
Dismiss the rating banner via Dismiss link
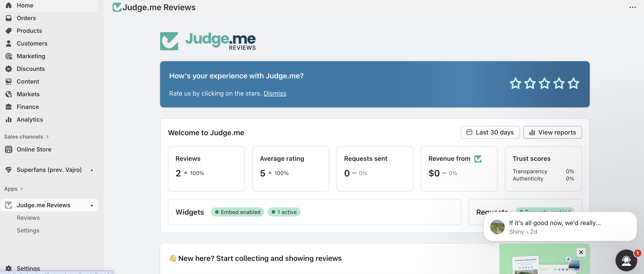coord(275,94)
